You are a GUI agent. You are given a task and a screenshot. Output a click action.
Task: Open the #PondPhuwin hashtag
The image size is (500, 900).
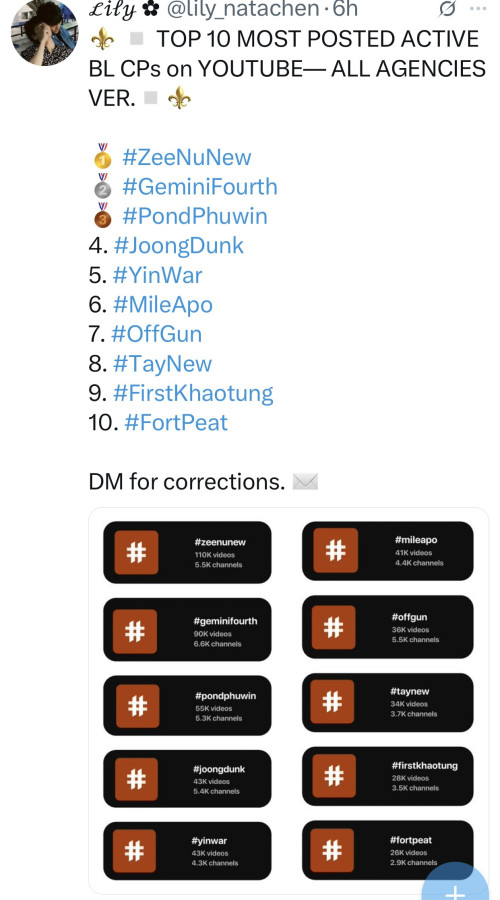tap(195, 216)
